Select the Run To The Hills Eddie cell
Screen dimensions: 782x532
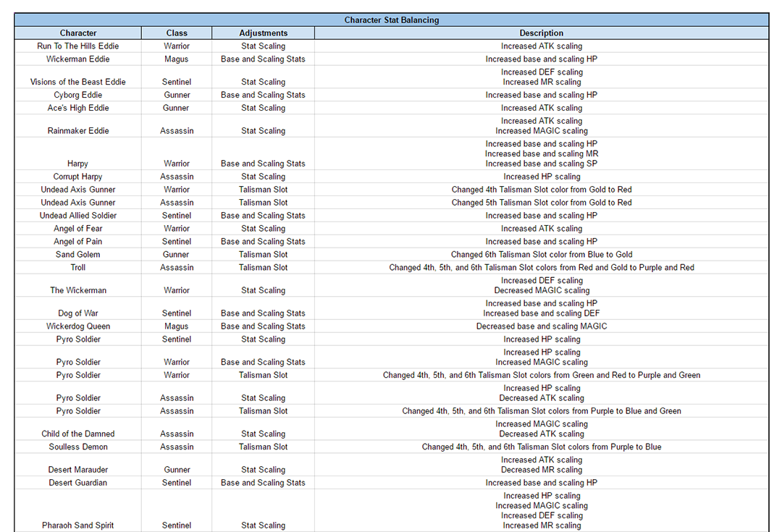tap(78, 46)
